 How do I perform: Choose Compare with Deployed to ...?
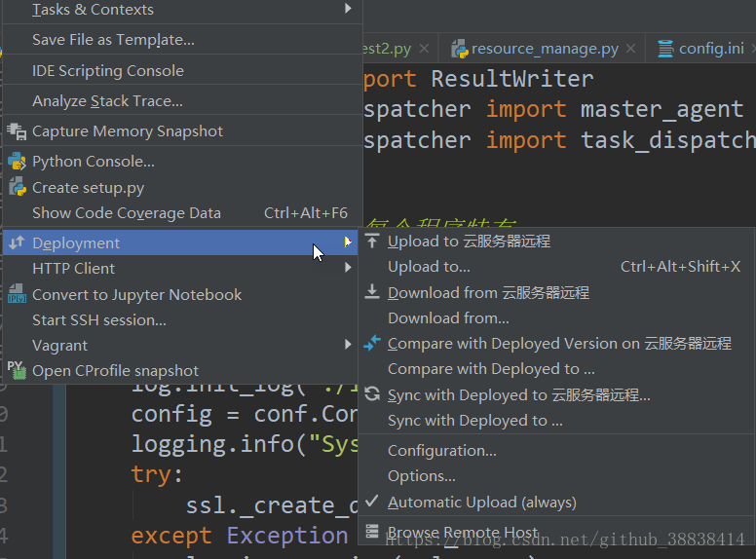click(x=556, y=369)
